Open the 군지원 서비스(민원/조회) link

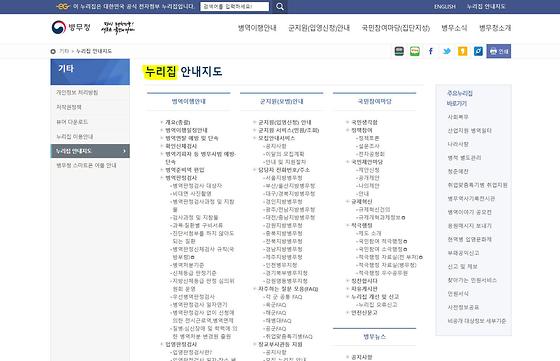pos(289,130)
